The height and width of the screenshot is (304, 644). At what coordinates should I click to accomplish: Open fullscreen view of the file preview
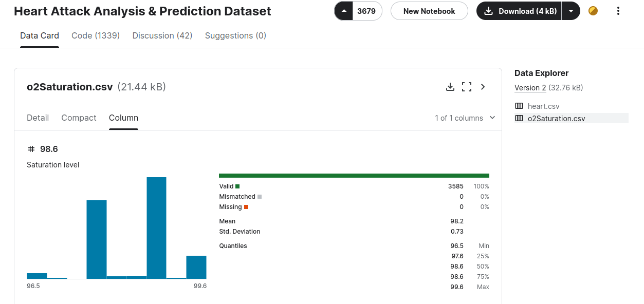pos(467,87)
